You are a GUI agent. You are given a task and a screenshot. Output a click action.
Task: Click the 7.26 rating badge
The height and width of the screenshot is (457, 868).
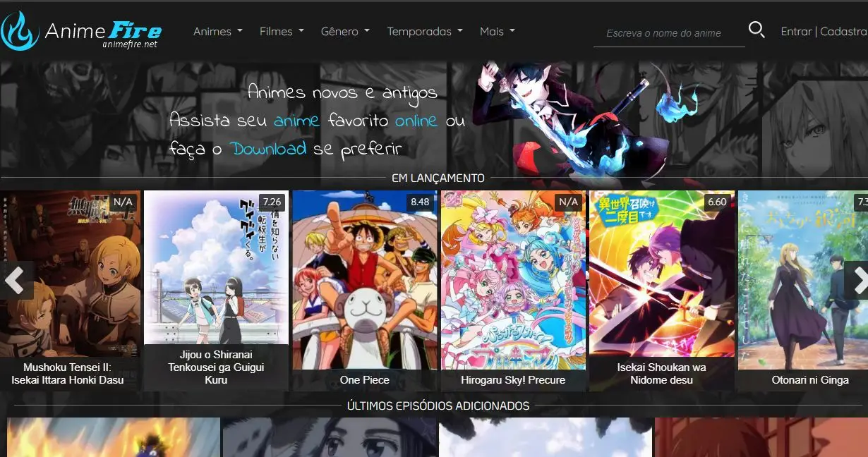click(272, 202)
